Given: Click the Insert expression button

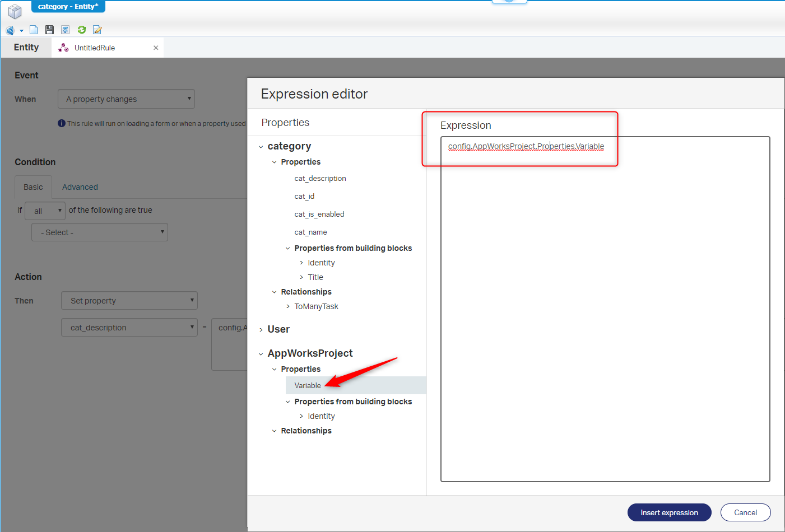Looking at the screenshot, I should (x=669, y=512).
